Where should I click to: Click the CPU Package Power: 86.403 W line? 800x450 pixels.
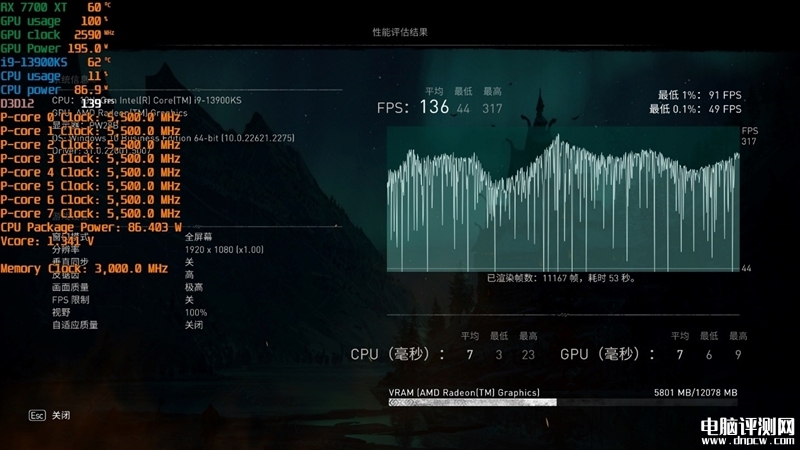coord(91,228)
